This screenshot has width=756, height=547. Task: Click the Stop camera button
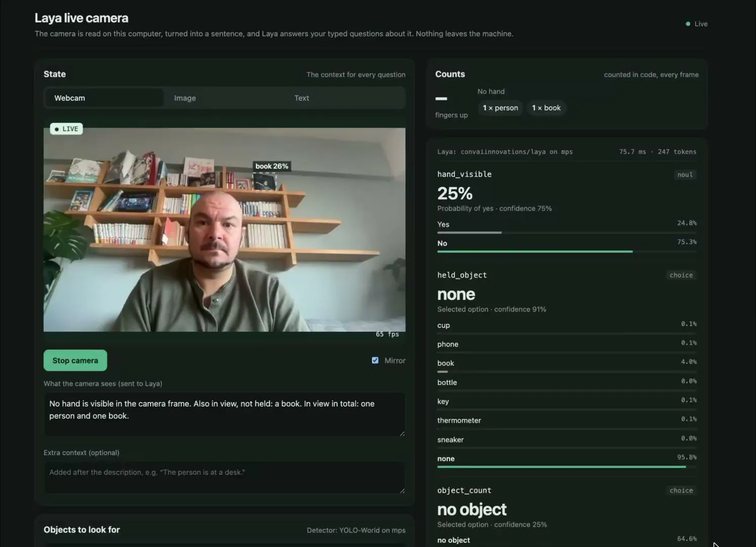tap(75, 360)
